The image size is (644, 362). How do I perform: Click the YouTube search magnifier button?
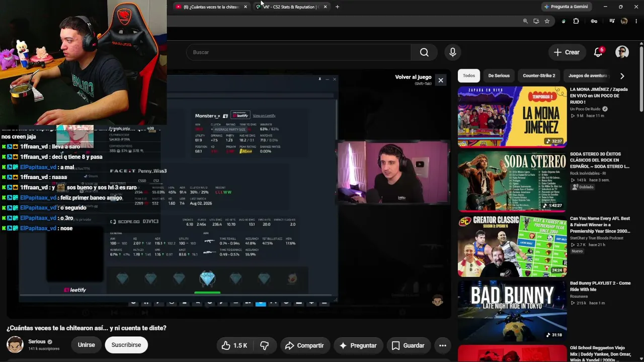pos(424,52)
